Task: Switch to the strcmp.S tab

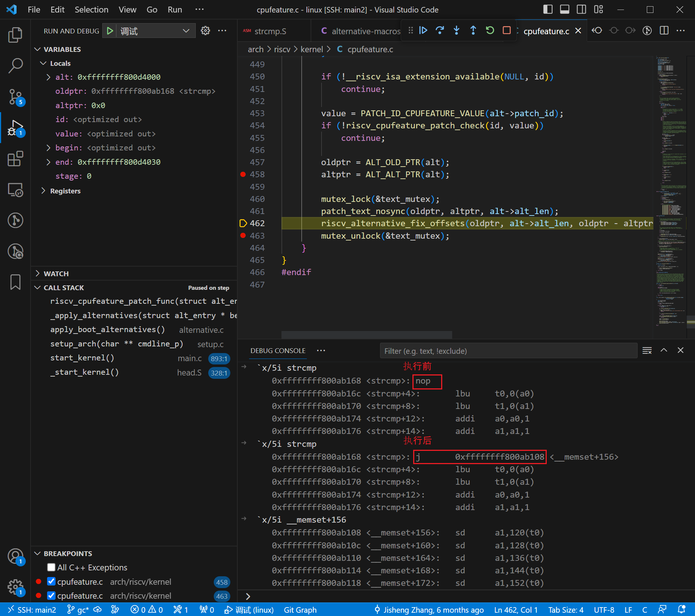Action: tap(270, 31)
